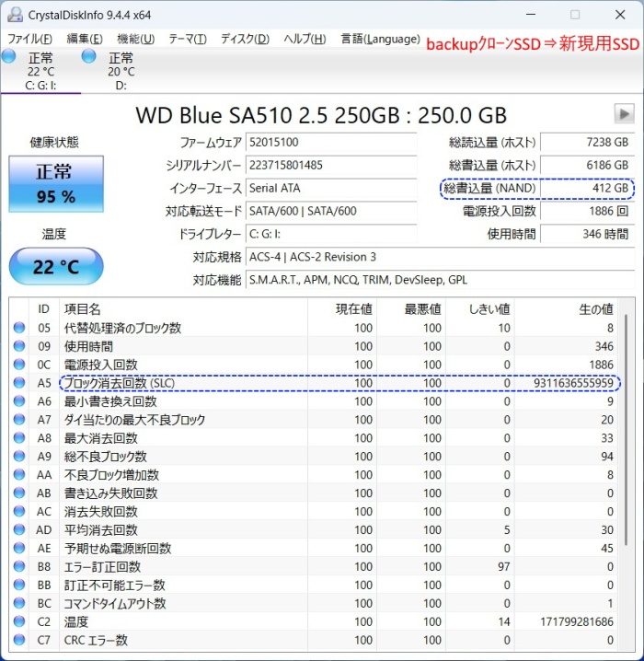Image resolution: width=644 pixels, height=661 pixels.
Task: Click blue status dot for attribute AA
Action: pos(19,475)
